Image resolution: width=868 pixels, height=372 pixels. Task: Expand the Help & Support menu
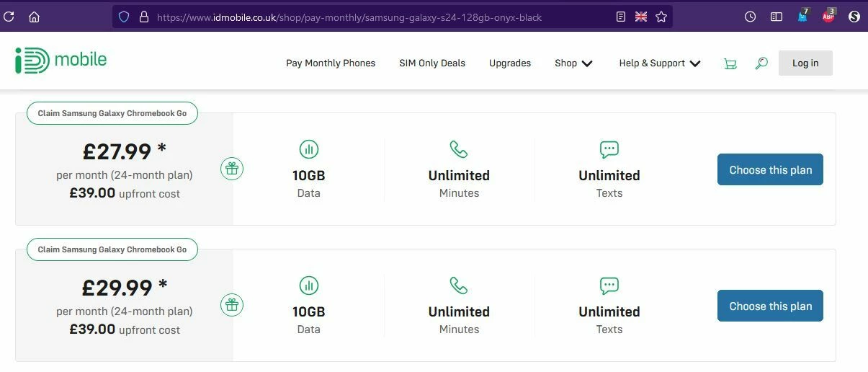[x=659, y=63]
